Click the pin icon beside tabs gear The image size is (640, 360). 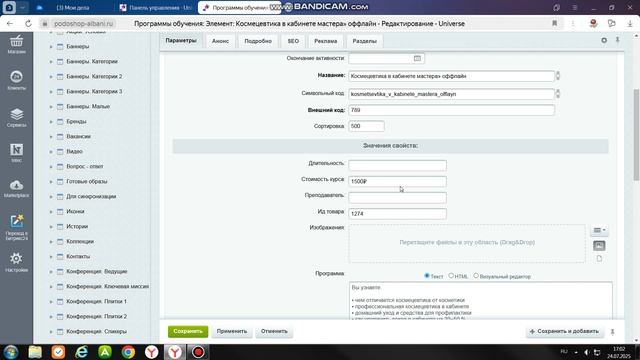coord(618,40)
